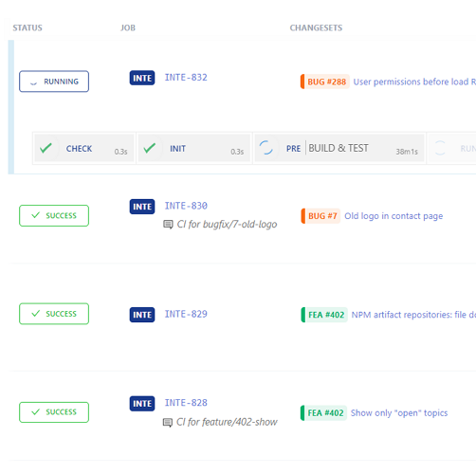Open the Old logo in contact page link
Viewport: 476px width, 474px height.
coord(394,216)
